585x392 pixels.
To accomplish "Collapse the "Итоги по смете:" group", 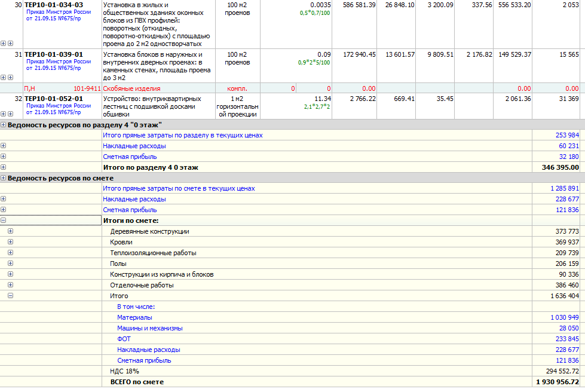I will [x=4, y=220].
